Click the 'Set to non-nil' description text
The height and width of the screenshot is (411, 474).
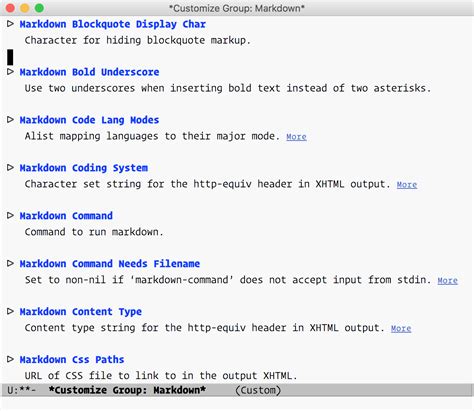pyautogui.click(x=228, y=280)
